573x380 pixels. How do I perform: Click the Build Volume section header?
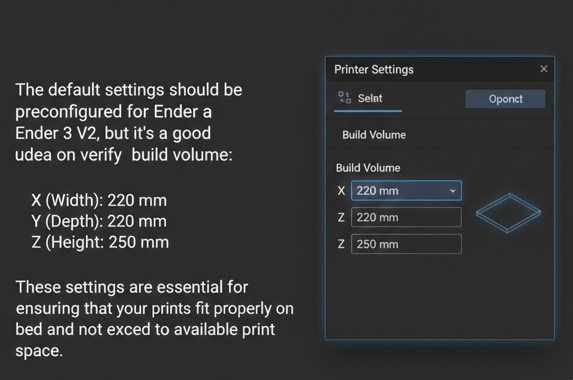pos(374,135)
